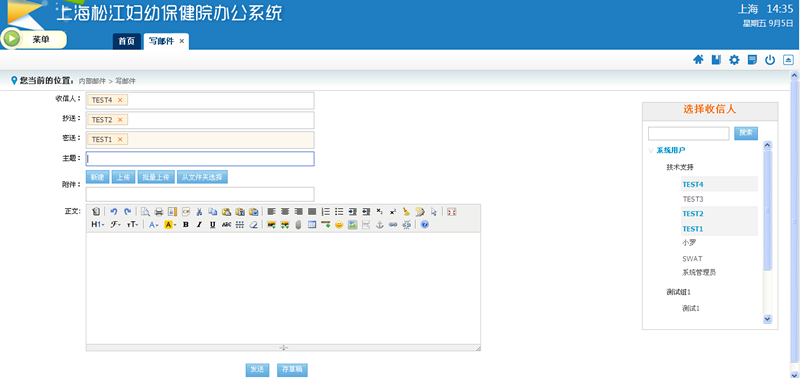Click the 技术支持 group in tree

pyautogui.click(x=680, y=167)
